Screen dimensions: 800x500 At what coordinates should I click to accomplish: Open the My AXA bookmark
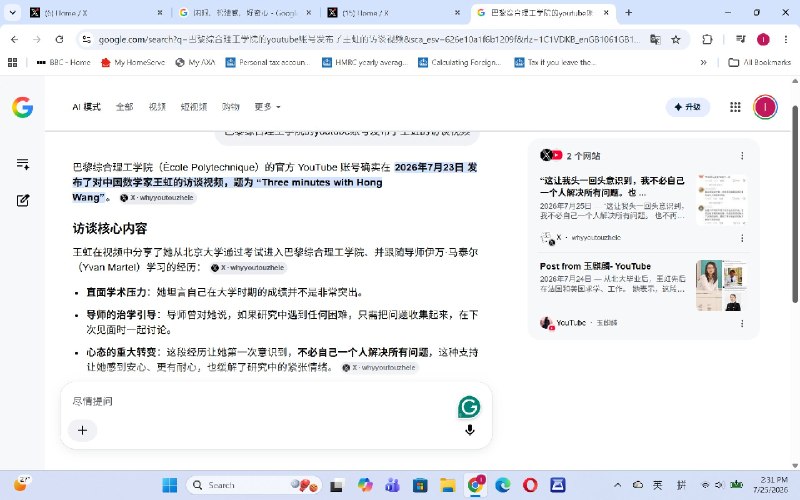coord(195,62)
